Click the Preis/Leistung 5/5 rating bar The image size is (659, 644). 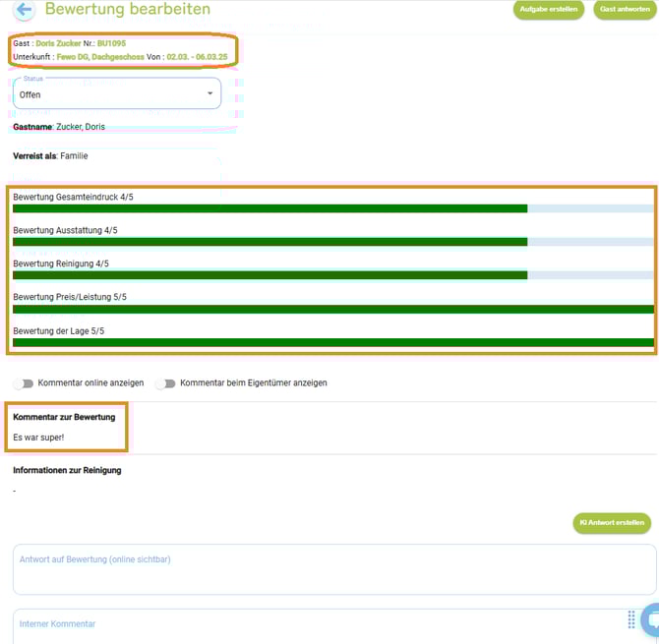tap(333, 309)
